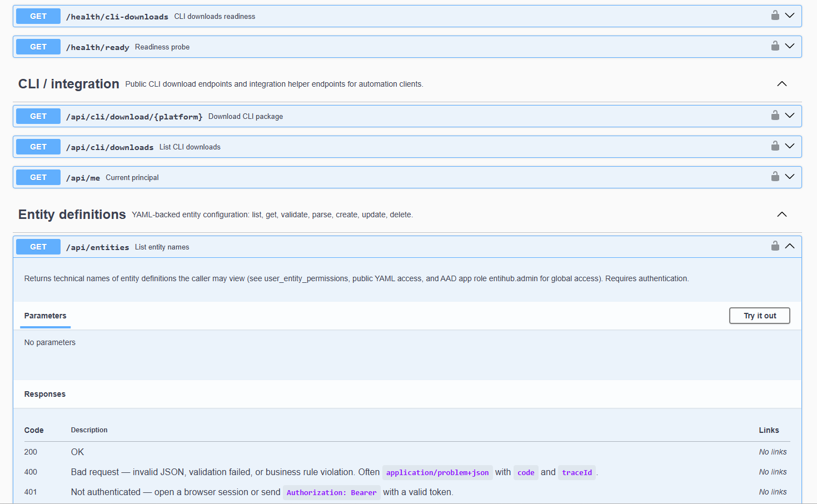Image resolution: width=817 pixels, height=504 pixels.
Task: Click the lock icon on /api/entities row
Action: [775, 246]
